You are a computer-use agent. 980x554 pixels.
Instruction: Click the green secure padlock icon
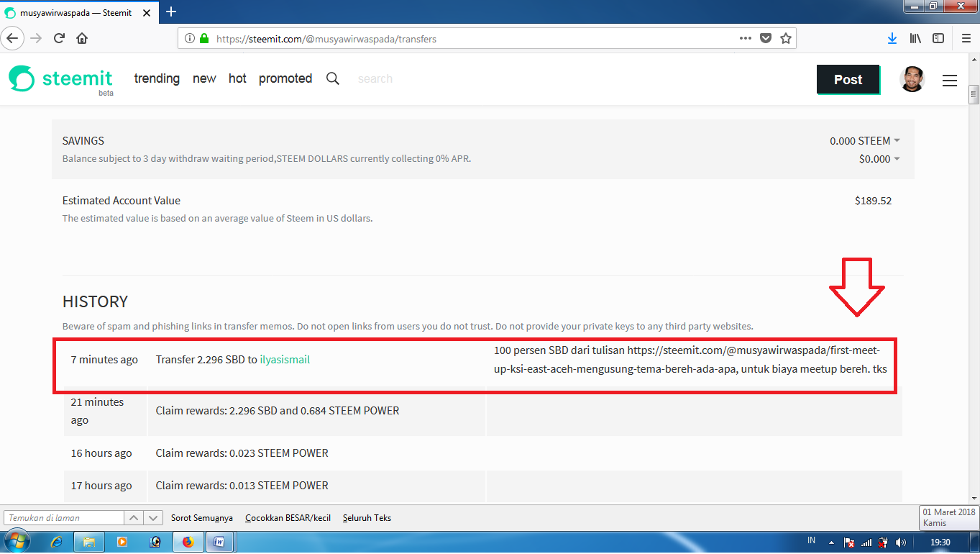point(204,39)
